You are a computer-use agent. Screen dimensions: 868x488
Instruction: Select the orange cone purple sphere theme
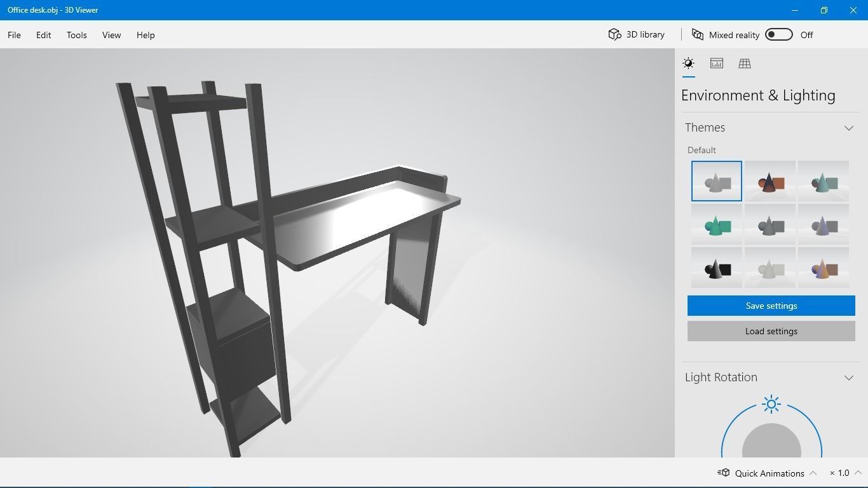(x=823, y=268)
